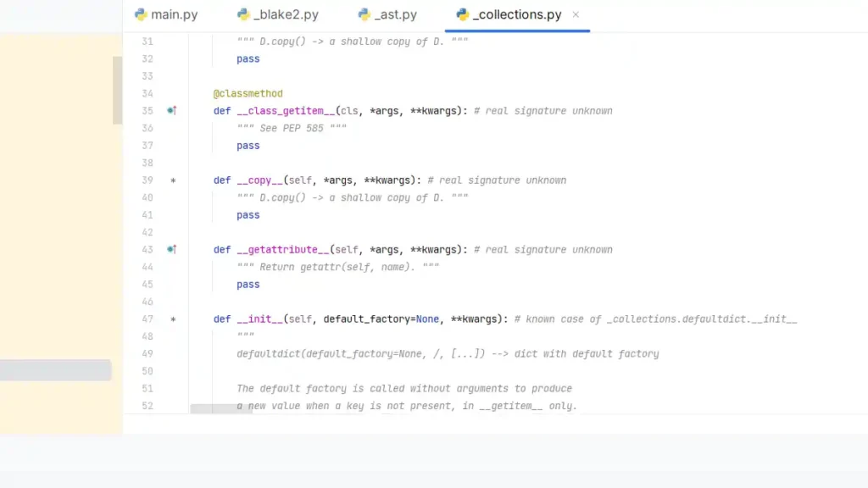Click the __copy__ method name
868x488 pixels.
259,180
